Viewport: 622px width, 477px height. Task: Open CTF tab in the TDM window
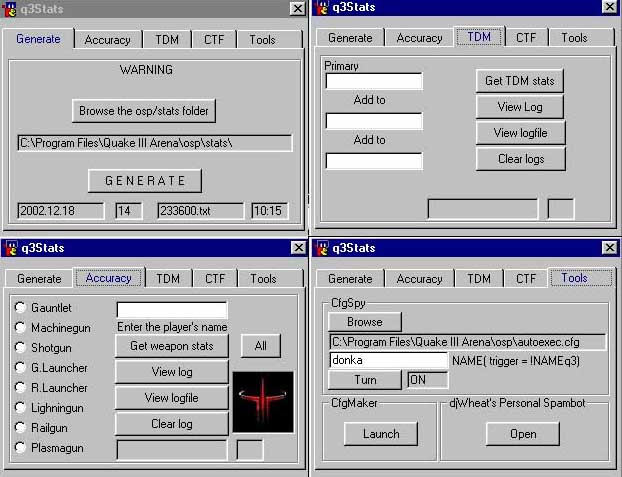(x=526, y=38)
